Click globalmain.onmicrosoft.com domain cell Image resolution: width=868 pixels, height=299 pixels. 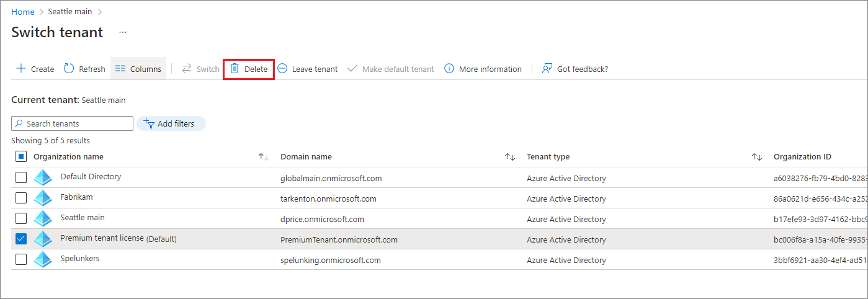tap(331, 179)
